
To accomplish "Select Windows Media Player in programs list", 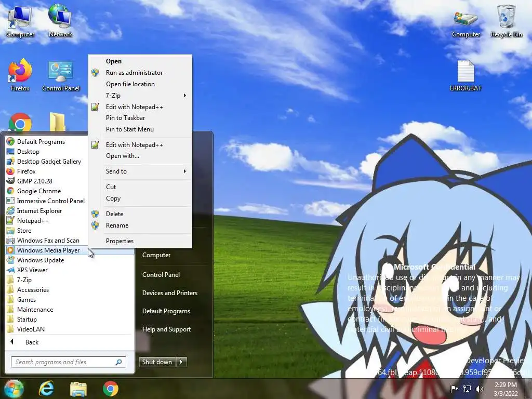I will tap(70, 250).
